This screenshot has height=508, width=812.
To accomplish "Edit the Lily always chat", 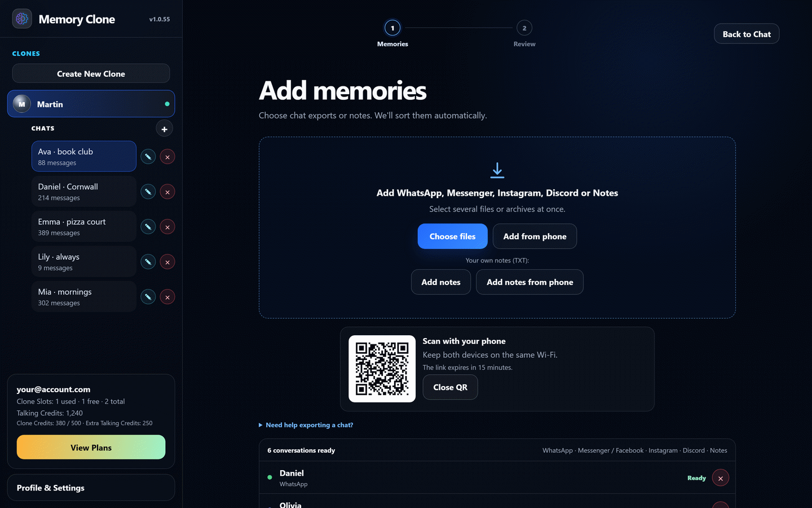I will point(148,261).
